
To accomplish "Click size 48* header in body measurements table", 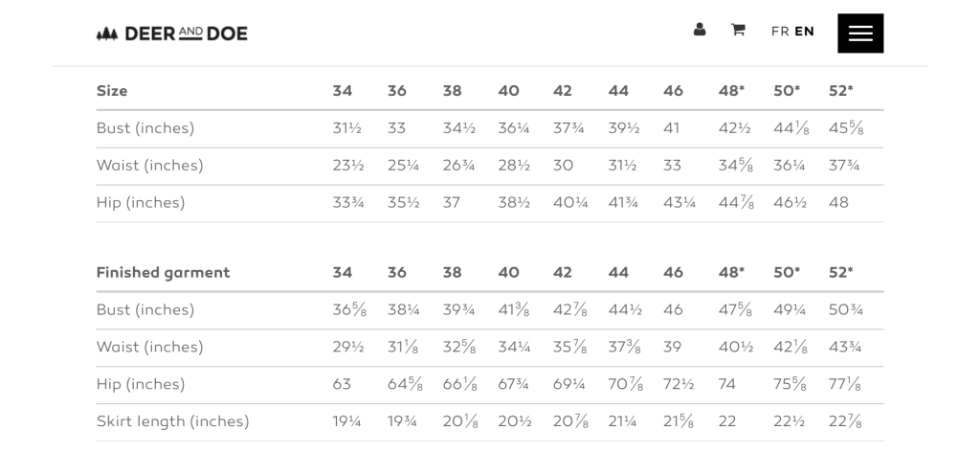I will tap(731, 91).
